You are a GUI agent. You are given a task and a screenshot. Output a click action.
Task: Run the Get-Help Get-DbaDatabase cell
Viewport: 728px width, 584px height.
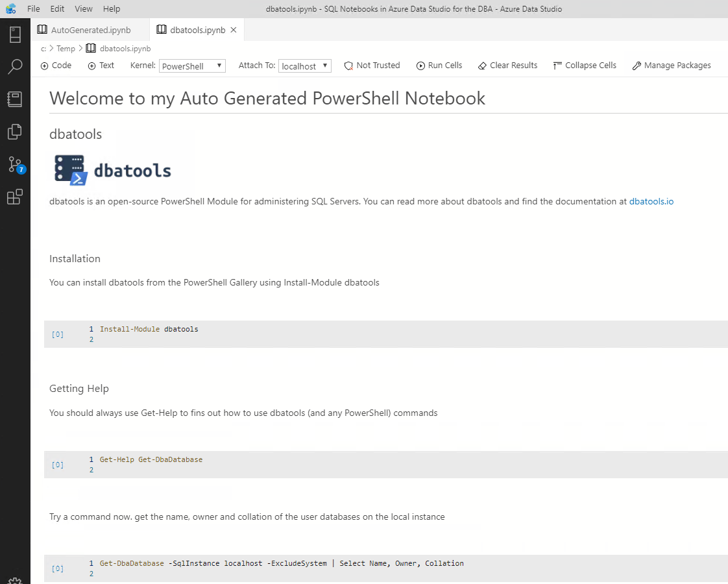click(58, 465)
